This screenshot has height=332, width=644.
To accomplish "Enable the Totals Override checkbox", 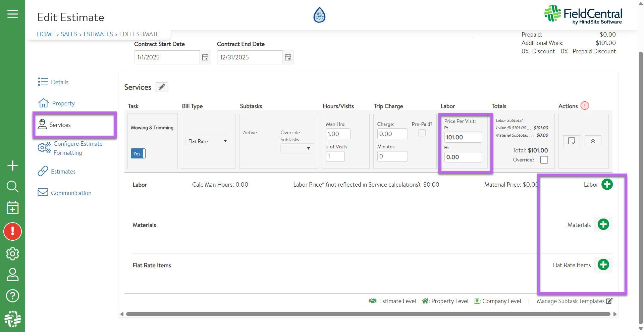I will click(x=544, y=160).
